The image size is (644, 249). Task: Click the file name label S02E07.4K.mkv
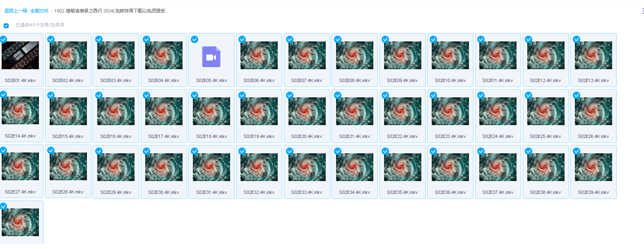click(307, 80)
